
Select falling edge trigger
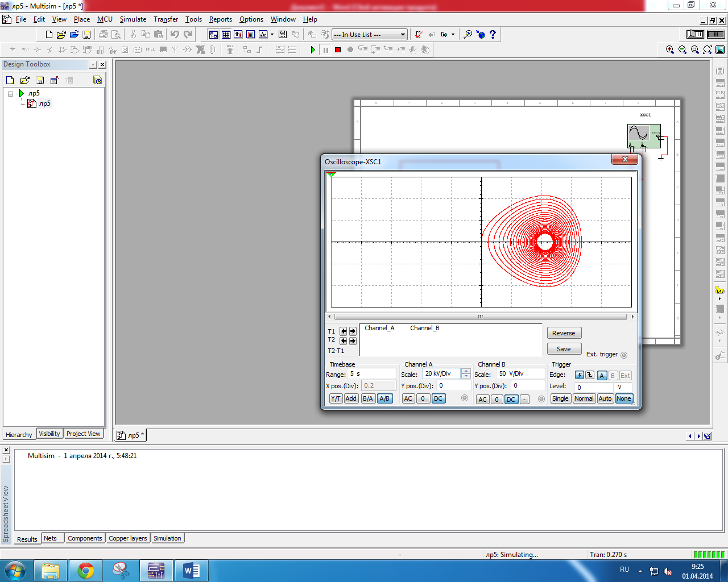coord(590,375)
